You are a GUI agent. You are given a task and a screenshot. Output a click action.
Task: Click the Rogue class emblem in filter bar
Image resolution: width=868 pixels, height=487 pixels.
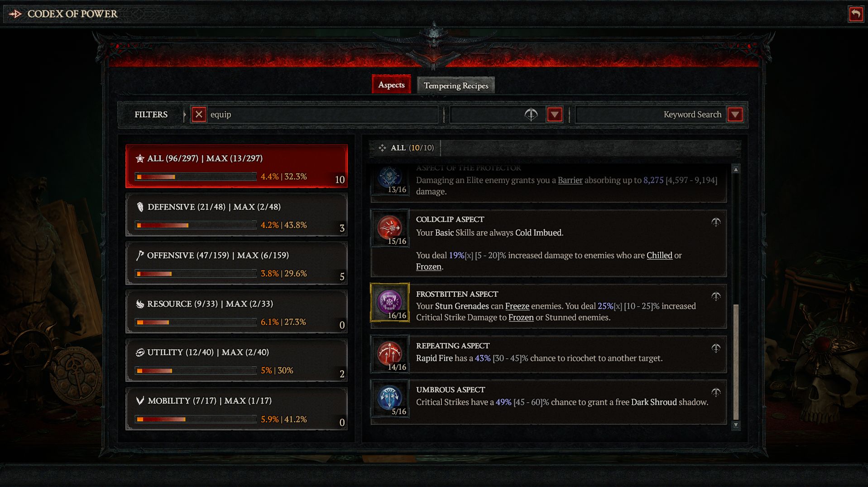point(531,115)
